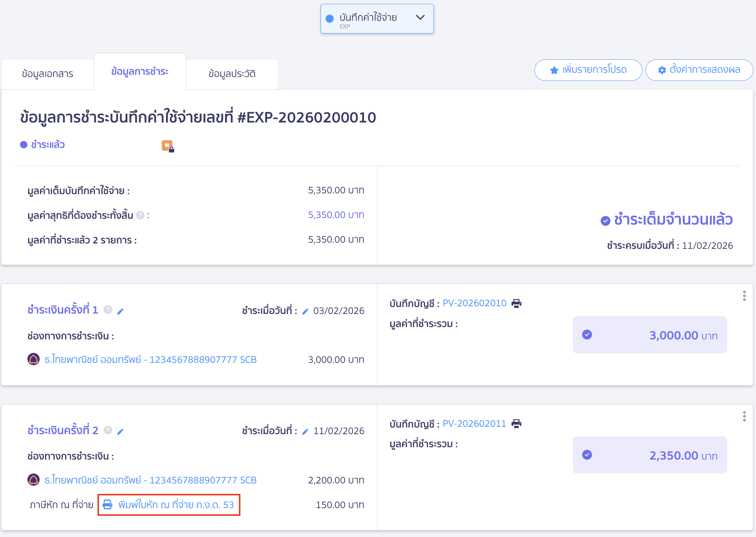
Task: Open ตั้งค่าการแสดงผล settings
Action: (699, 70)
